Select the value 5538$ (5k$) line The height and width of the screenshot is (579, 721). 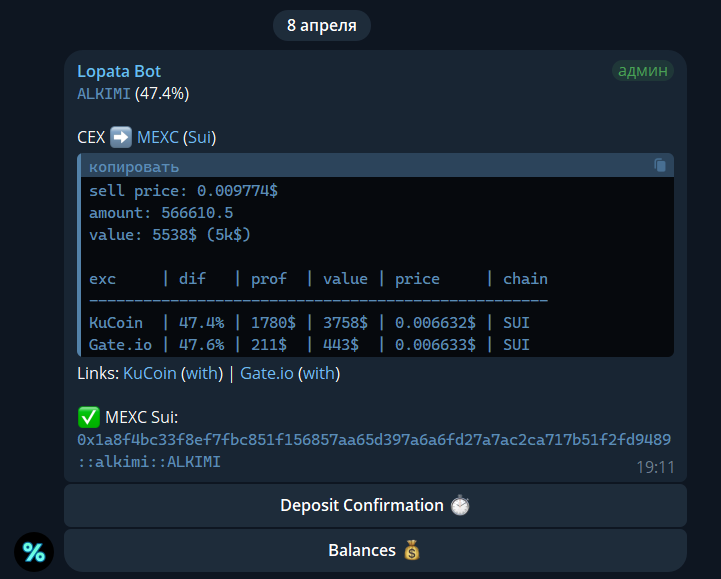point(170,235)
